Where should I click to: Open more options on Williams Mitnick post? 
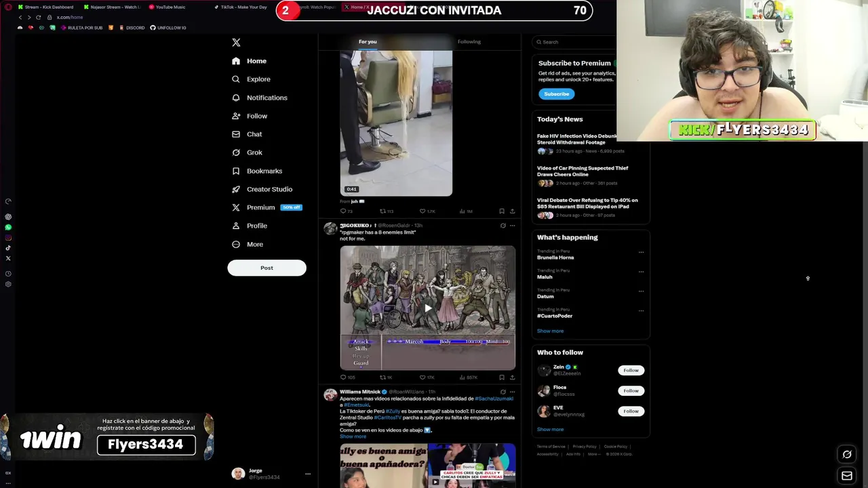point(512,392)
